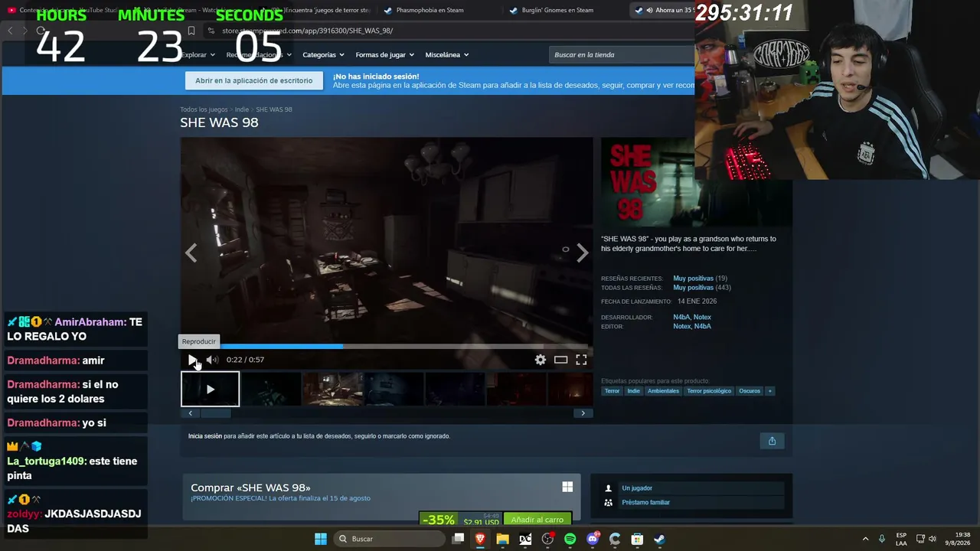The height and width of the screenshot is (551, 980).
Task: Open publisher link 'Notex, N4bA'
Action: click(x=692, y=326)
